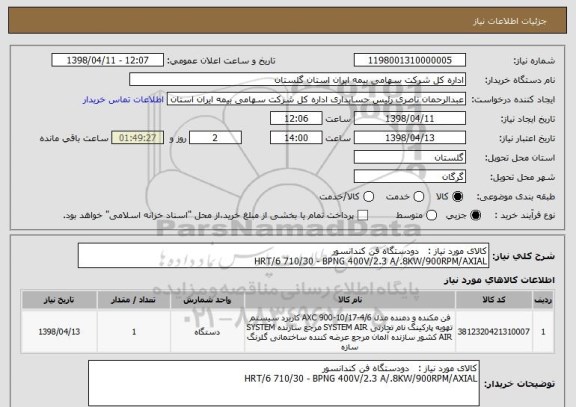Click the validity date field 1398/04/13
Viewport: 576px width, 407px height.
[x=410, y=138]
